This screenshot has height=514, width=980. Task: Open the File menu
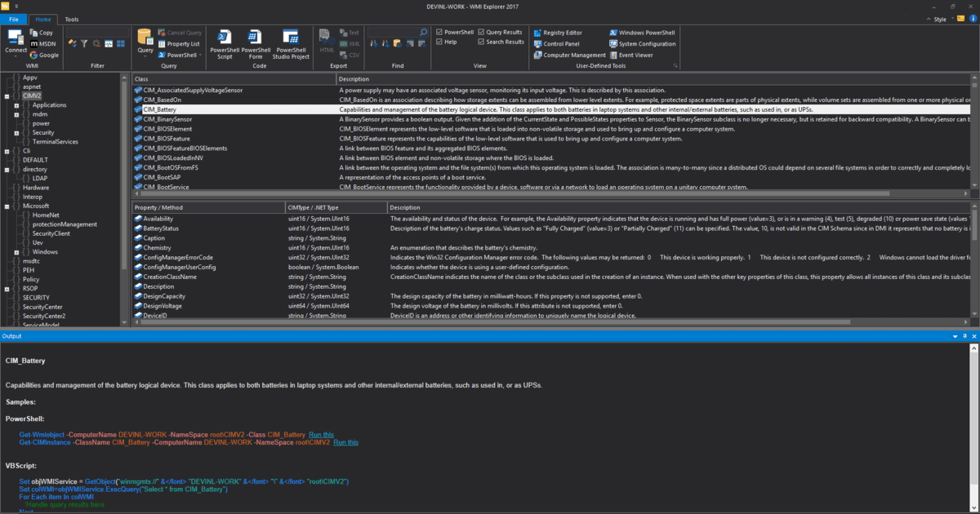tap(13, 19)
